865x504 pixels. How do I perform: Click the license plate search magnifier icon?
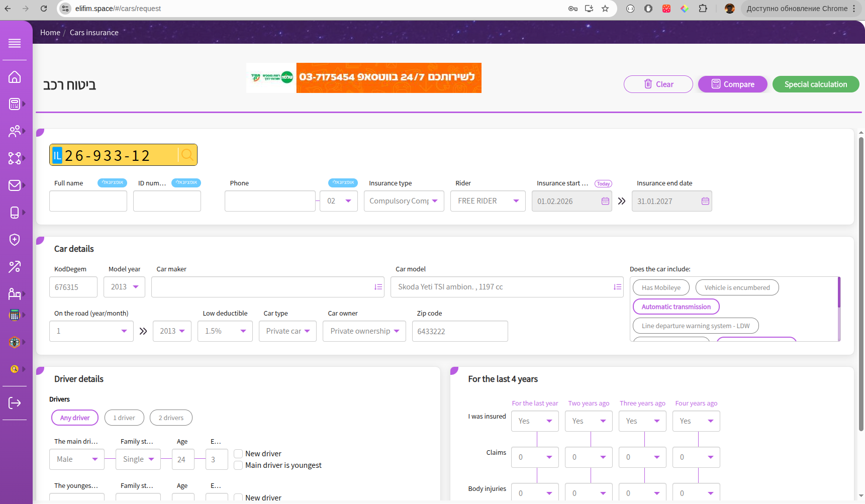point(187,155)
